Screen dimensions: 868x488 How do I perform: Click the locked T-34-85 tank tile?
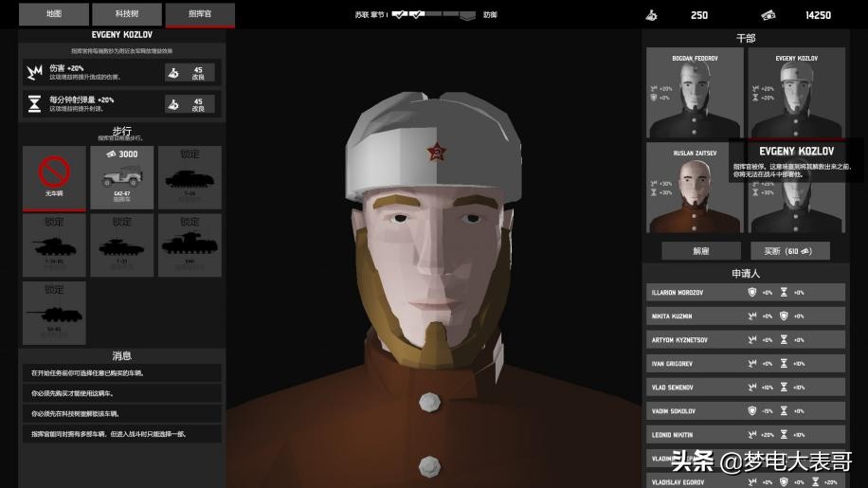point(54,245)
